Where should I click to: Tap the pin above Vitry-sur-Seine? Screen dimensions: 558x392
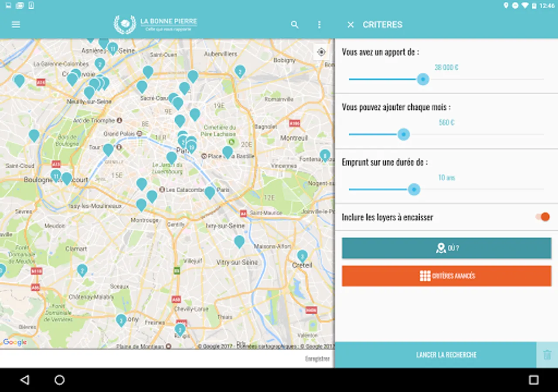pyautogui.click(x=239, y=242)
